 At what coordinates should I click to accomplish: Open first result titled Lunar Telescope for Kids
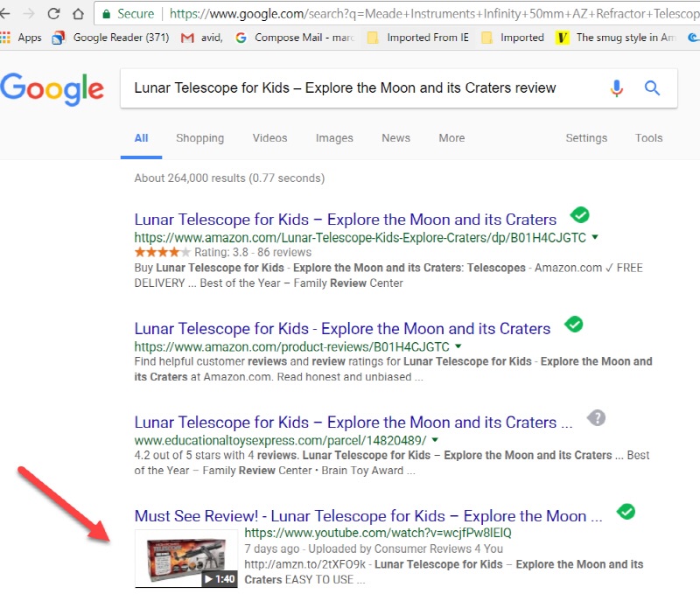pyautogui.click(x=346, y=220)
